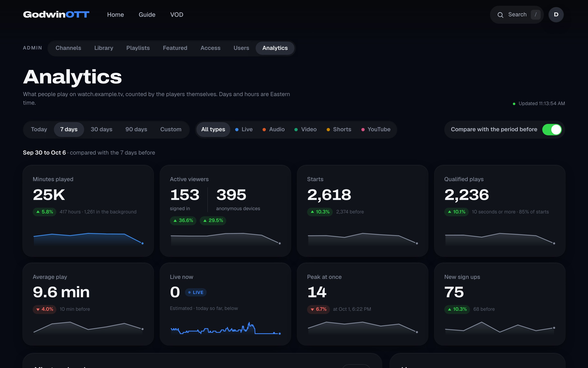Click the Active viewers sparkline chart
Screen dimensions: 588x368
(x=225, y=239)
